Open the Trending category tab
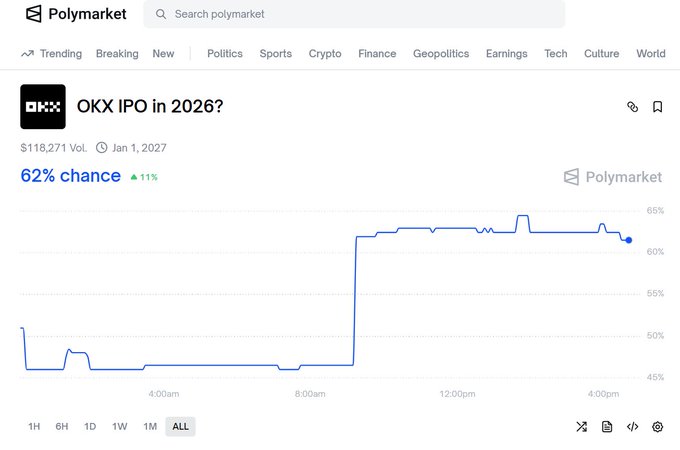Image resolution: width=680 pixels, height=450 pixels. click(52, 54)
